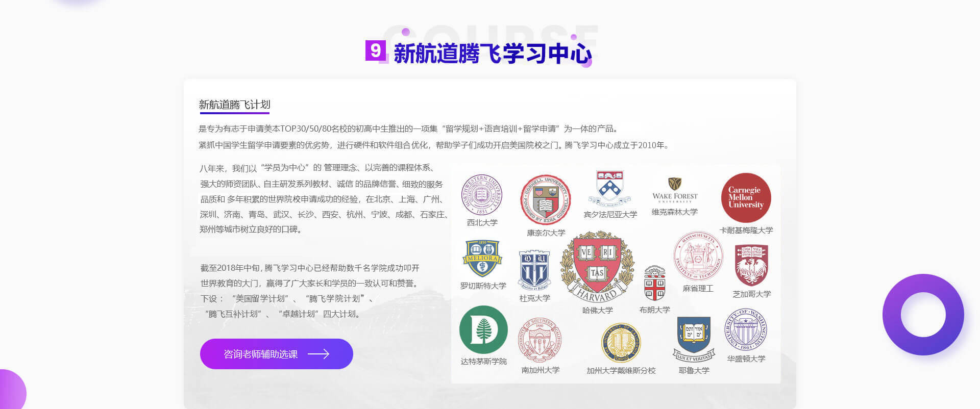Click the 新航道腾飞学习中心 section title
Viewport: 980px width, 409px height.
coord(492,54)
